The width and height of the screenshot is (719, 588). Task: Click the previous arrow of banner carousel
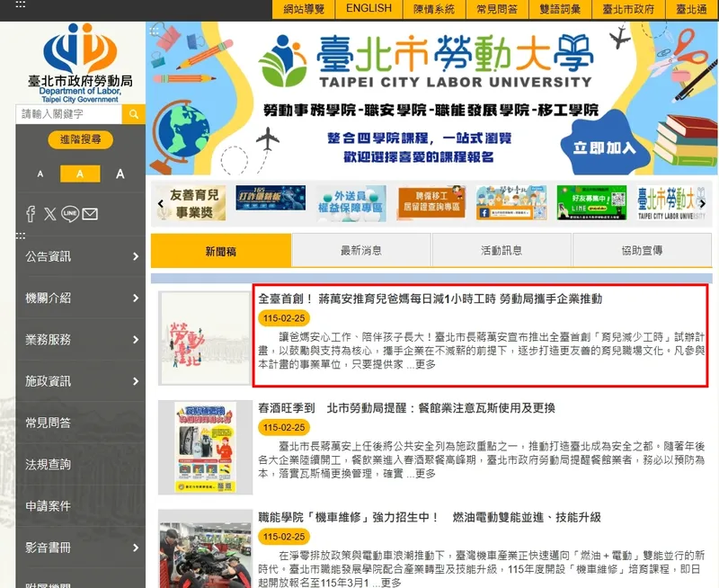161,203
